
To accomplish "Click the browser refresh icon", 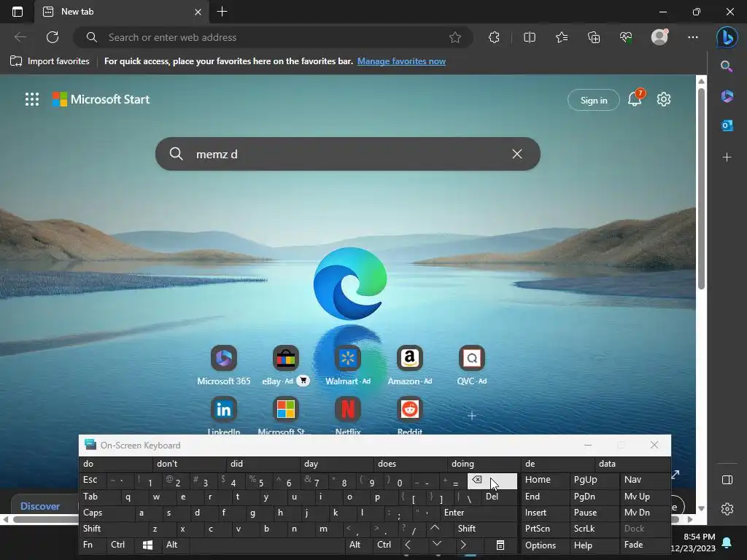I will pyautogui.click(x=53, y=37).
